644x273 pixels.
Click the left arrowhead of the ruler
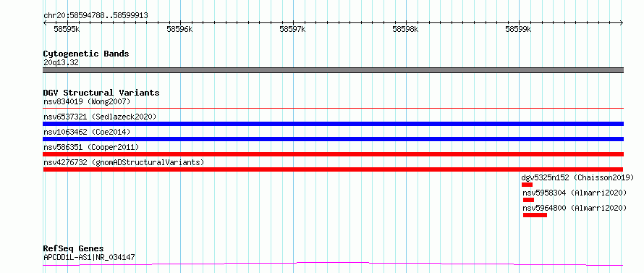pos(45,23)
